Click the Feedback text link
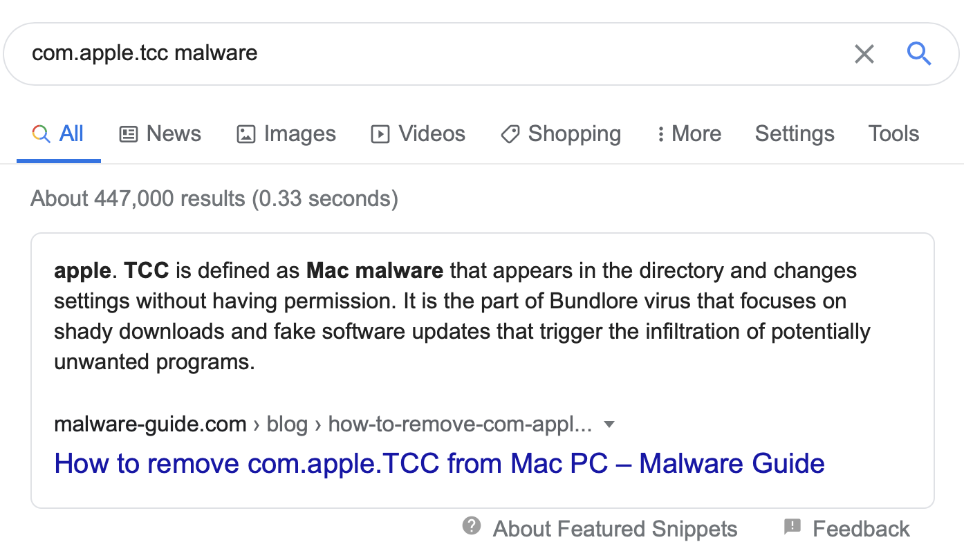The image size is (964, 560). tap(861, 529)
